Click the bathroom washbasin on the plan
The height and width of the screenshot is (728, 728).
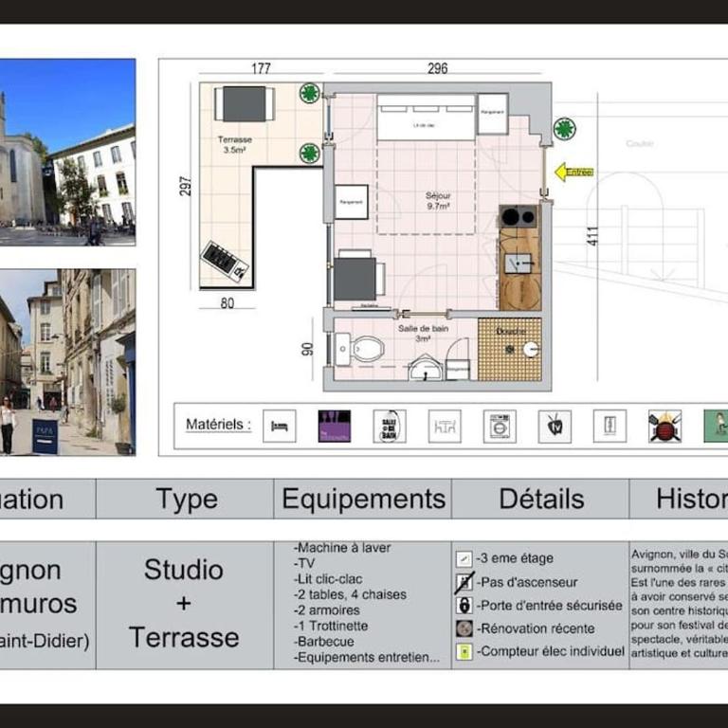pyautogui.click(x=426, y=368)
